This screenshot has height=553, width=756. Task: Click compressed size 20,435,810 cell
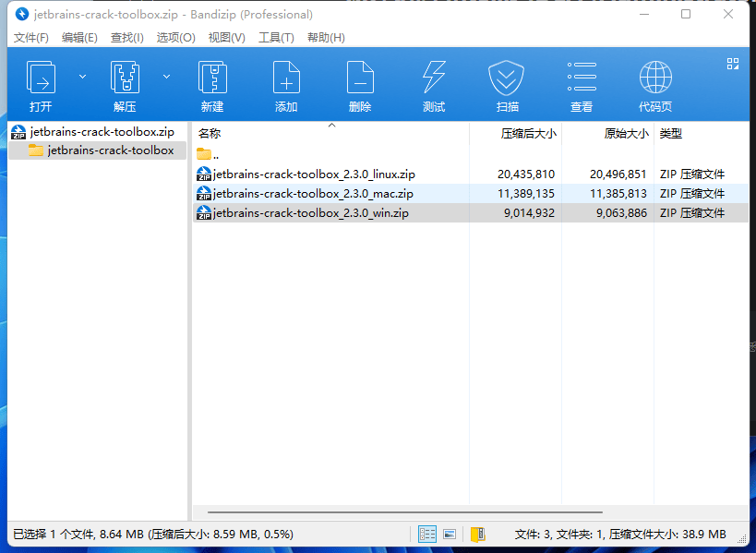526,174
